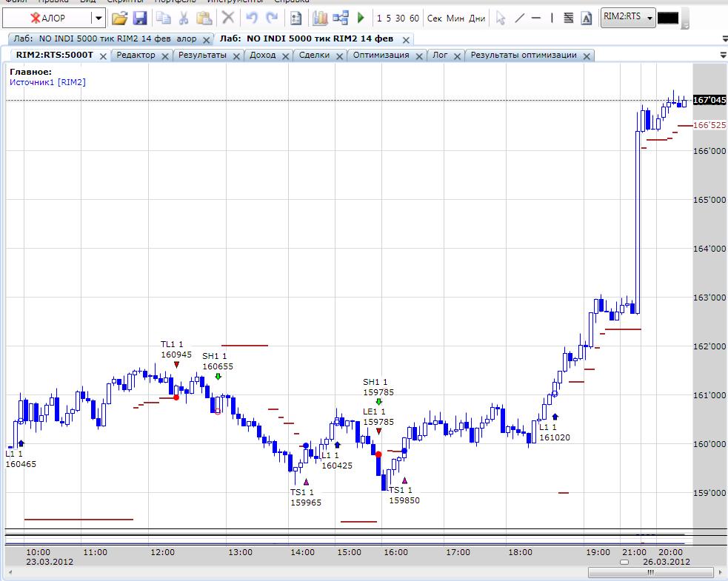Screen dimensions: 728x581
Task: Click the 167'045 current price label
Action: coord(709,100)
